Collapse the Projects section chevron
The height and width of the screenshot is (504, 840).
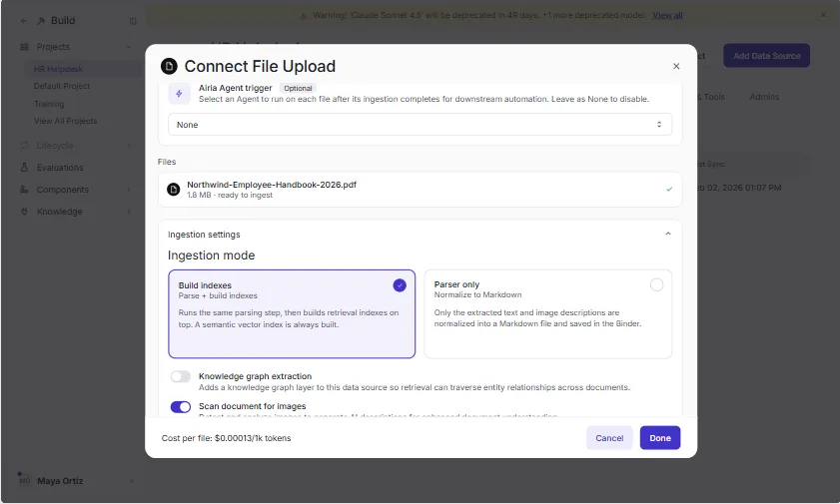click(x=129, y=47)
